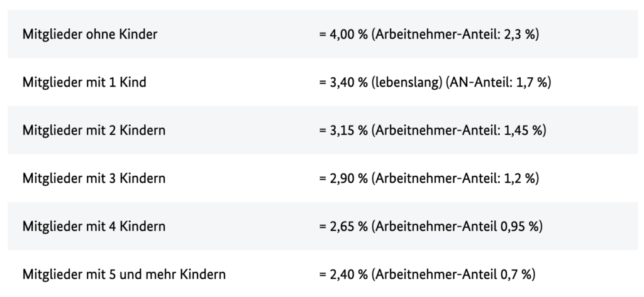Click the '= 2,40 %' rate value

(x=343, y=274)
